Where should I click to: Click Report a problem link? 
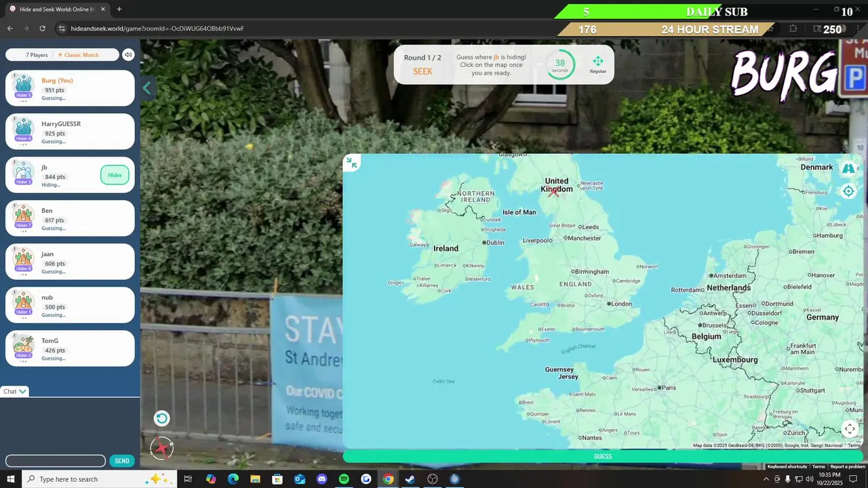pyautogui.click(x=848, y=466)
